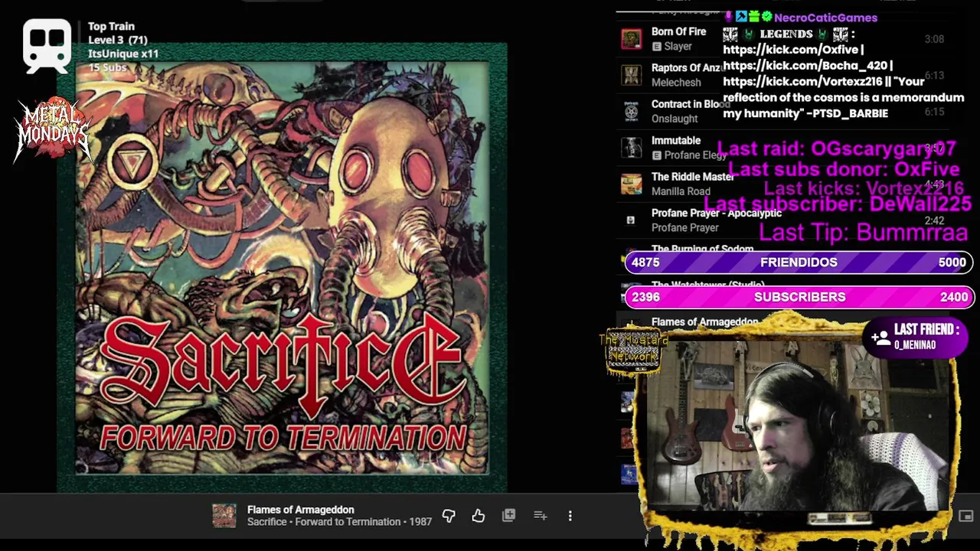This screenshot has height=551, width=980.
Task: Open the Sacrifice artist link in player bar
Action: (x=266, y=522)
